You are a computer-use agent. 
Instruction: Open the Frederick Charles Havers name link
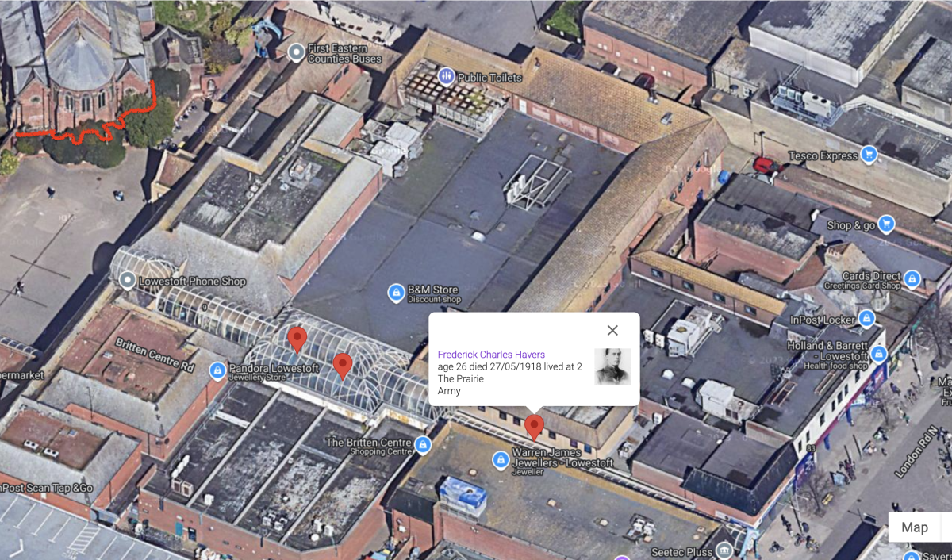tap(491, 355)
